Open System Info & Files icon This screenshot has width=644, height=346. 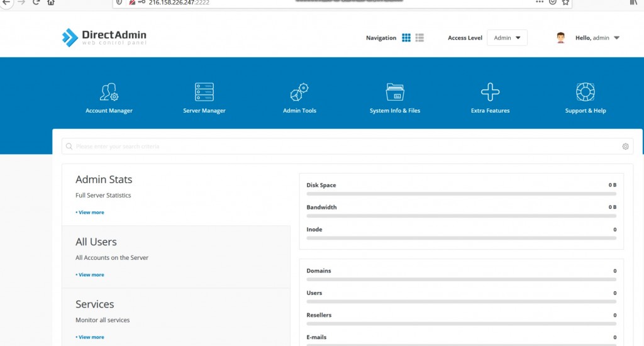(x=395, y=92)
